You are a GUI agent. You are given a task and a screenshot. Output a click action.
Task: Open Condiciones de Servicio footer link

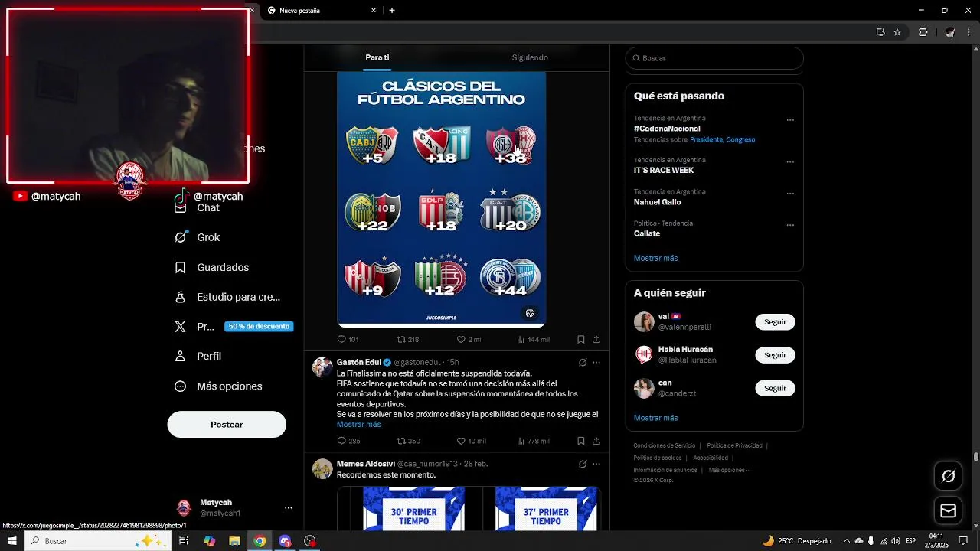pos(665,445)
